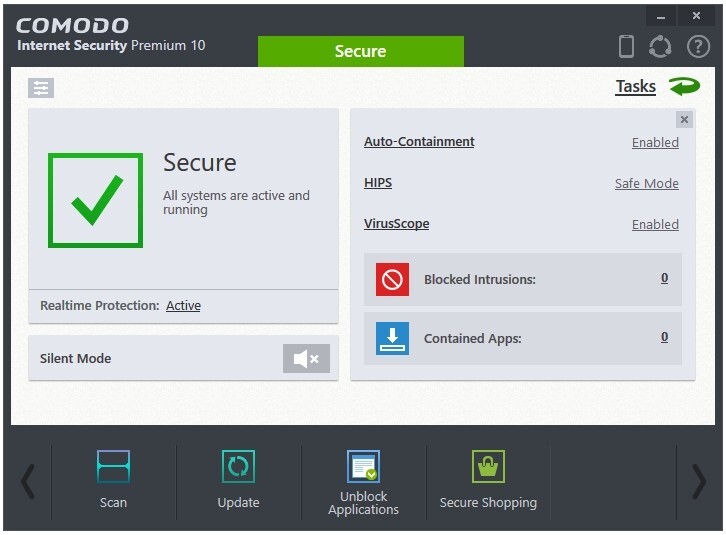Screen dimensions: 726x535
Task: Launch the Scan icon
Action: click(113, 466)
